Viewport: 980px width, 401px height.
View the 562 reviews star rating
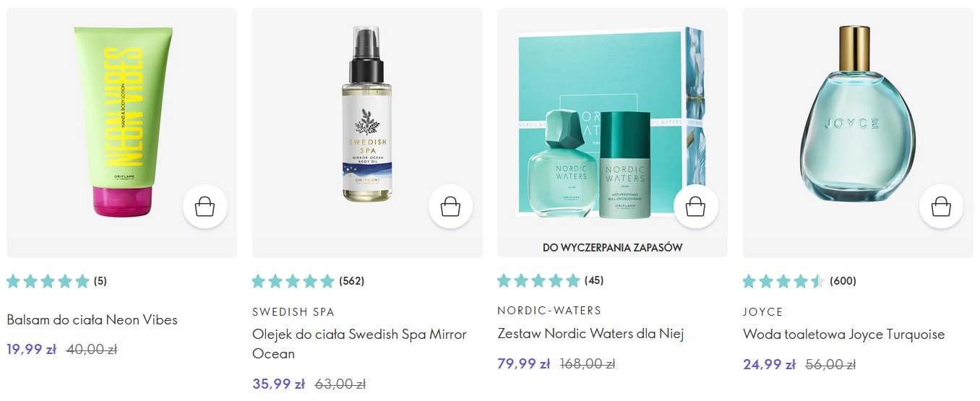click(x=309, y=281)
